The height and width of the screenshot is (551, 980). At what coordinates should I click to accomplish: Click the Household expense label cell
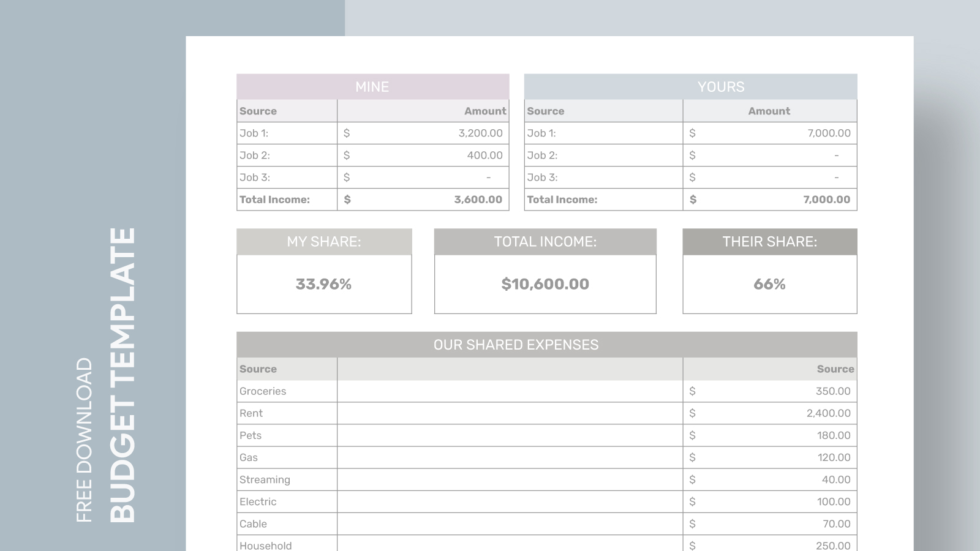287,544
